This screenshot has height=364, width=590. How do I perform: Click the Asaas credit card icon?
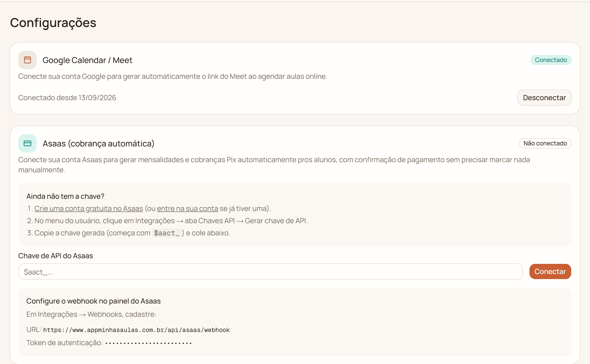pos(27,143)
